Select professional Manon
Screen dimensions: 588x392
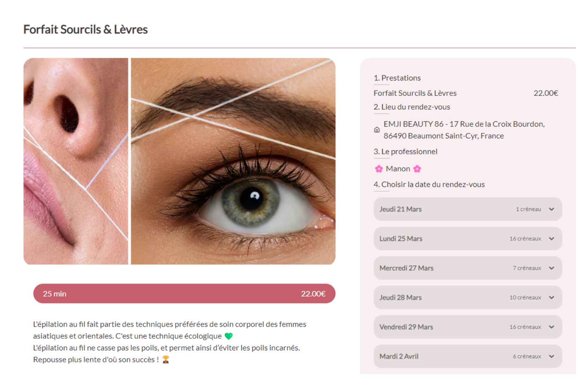click(x=398, y=169)
